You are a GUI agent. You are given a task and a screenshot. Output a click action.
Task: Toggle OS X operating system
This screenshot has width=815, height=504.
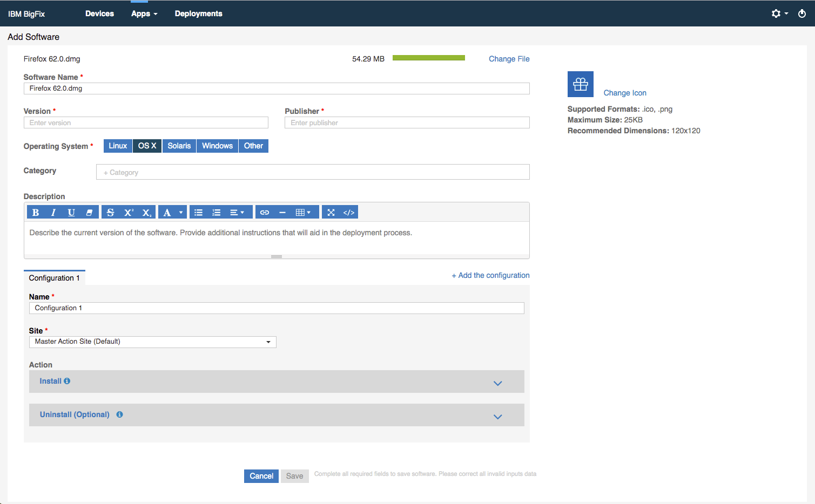point(147,146)
